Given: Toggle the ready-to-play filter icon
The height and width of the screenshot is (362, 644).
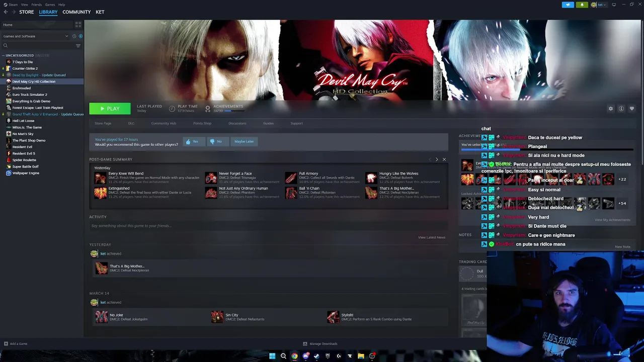Looking at the screenshot, I should coord(80,36).
